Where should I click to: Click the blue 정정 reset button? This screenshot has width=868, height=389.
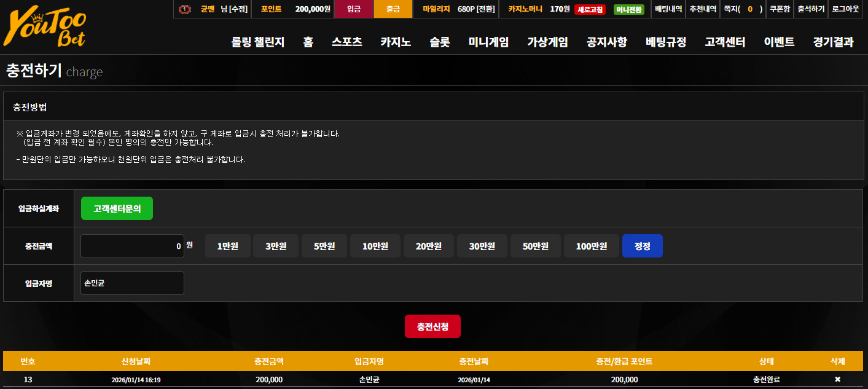pos(643,246)
